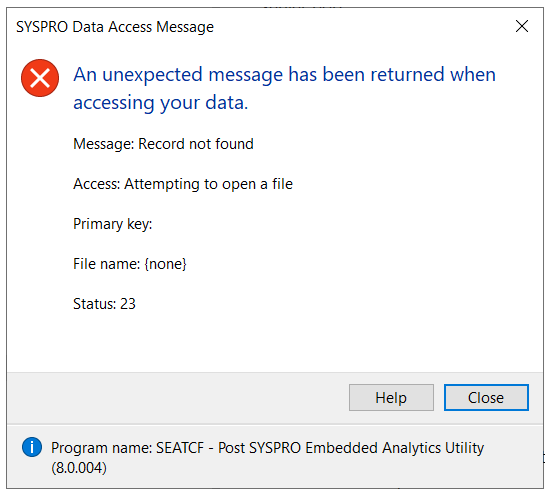551x496 pixels.
Task: Click the red error X icon
Action: click(40, 78)
